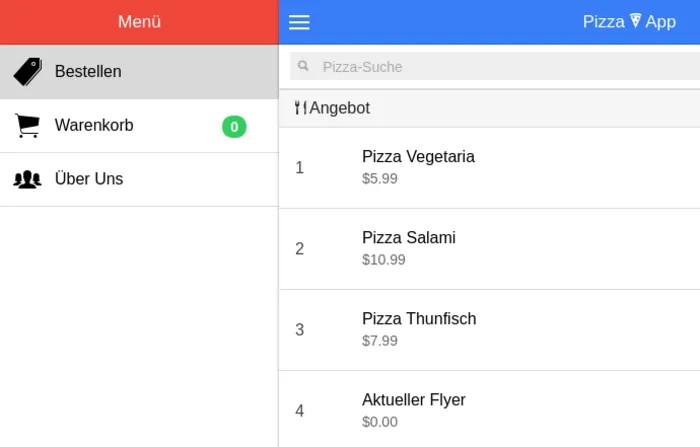Viewport: 700px width, 447px height.
Task: Select Pizza Vegetaria from the list
Action: pos(418,157)
